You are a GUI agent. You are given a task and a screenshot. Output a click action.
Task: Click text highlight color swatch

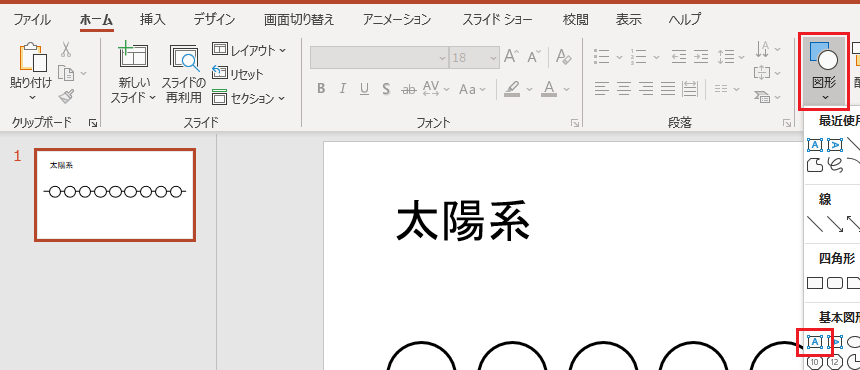(x=512, y=88)
